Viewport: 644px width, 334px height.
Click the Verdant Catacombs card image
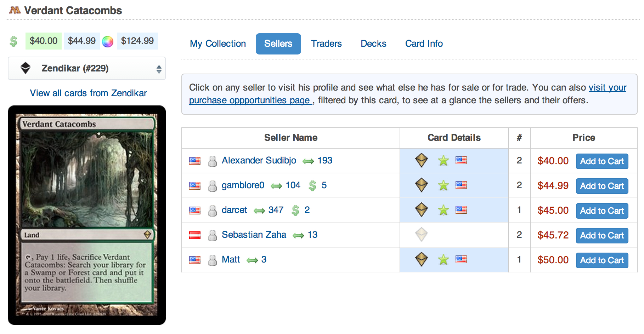click(x=87, y=215)
